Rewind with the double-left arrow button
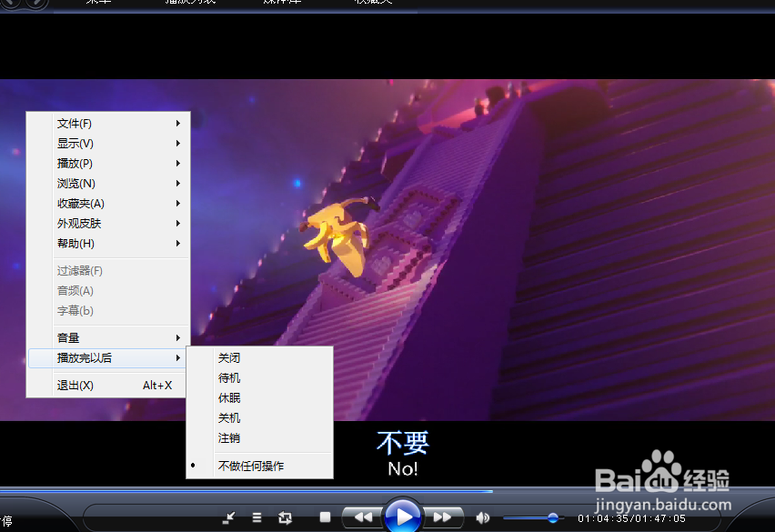 (x=363, y=517)
